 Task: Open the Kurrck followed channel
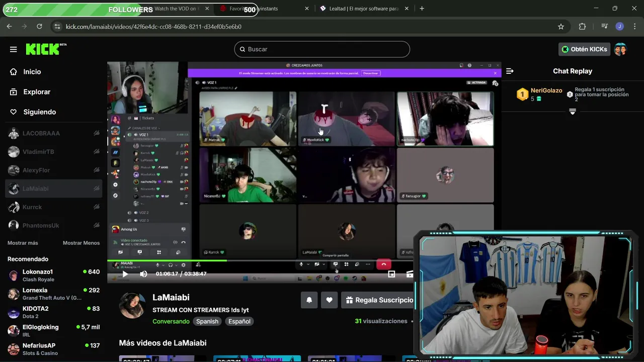click(x=53, y=207)
